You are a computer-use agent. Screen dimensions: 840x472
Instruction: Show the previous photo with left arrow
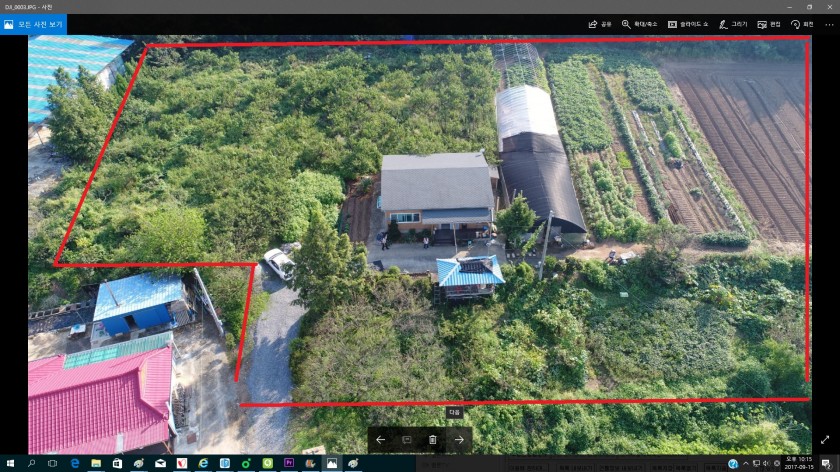click(380, 439)
